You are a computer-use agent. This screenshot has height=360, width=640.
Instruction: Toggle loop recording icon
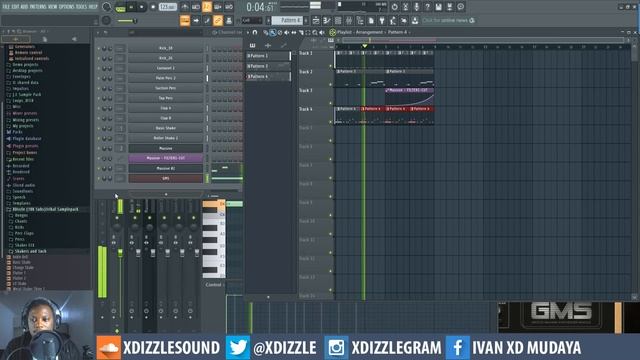(x=229, y=7)
